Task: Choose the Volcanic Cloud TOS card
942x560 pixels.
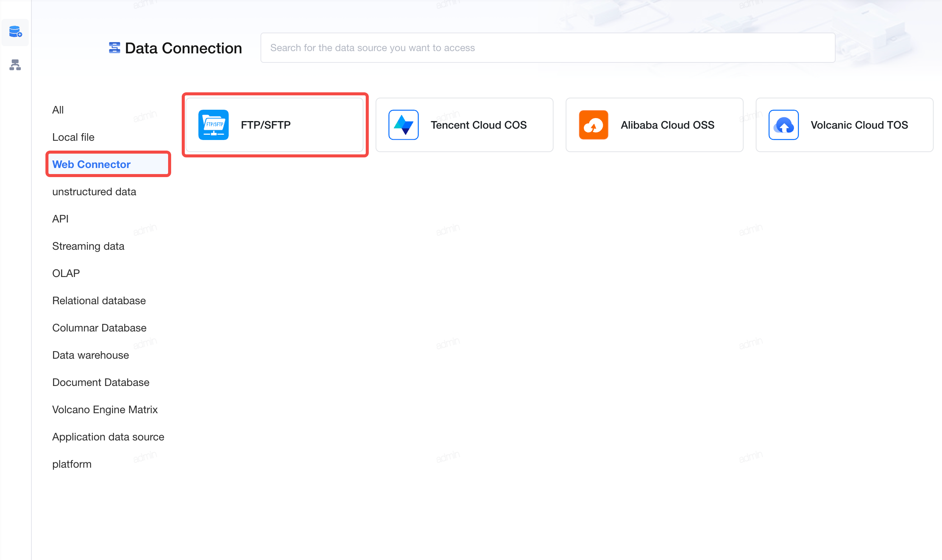Action: tap(845, 125)
